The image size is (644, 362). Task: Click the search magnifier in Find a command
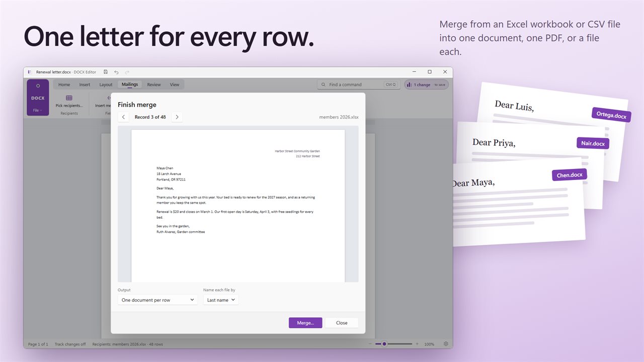pos(324,84)
